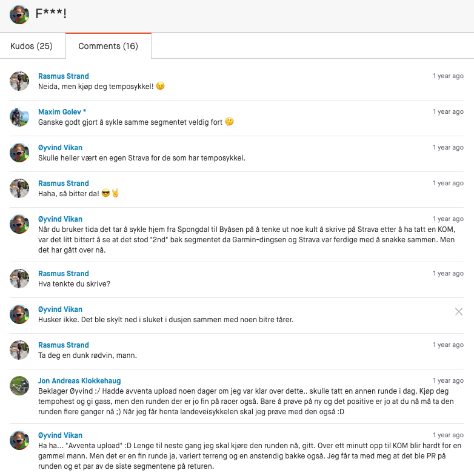
Task: Click Øyvind Vikan's avatar on 'Husker ikke' comment
Action: click(19, 314)
